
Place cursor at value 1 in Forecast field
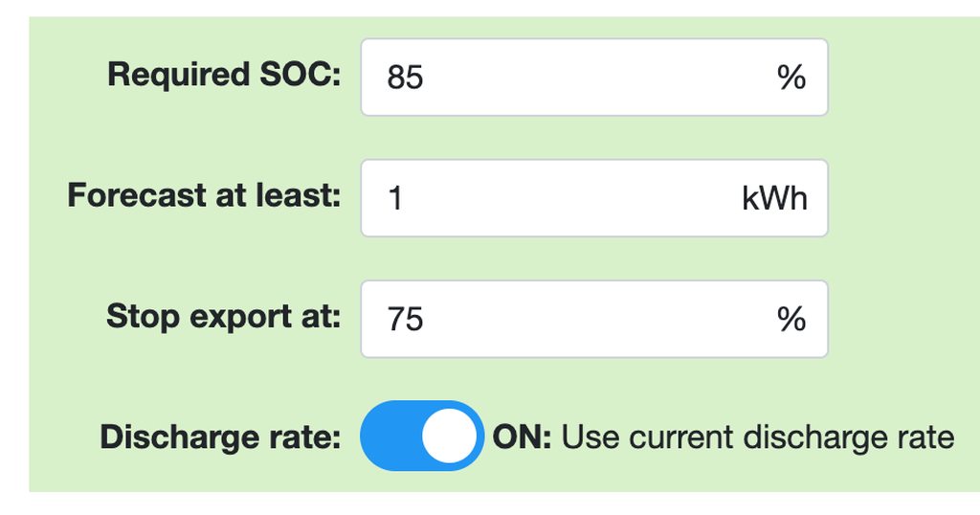[395, 198]
